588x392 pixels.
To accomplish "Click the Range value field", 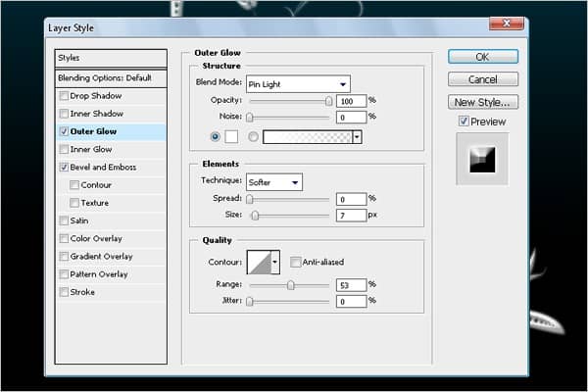I will pos(351,285).
